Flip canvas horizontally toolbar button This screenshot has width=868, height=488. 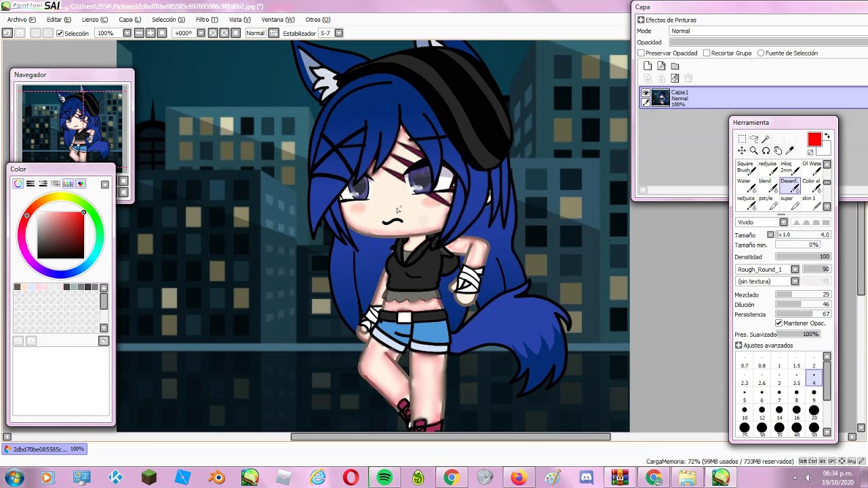point(273,33)
